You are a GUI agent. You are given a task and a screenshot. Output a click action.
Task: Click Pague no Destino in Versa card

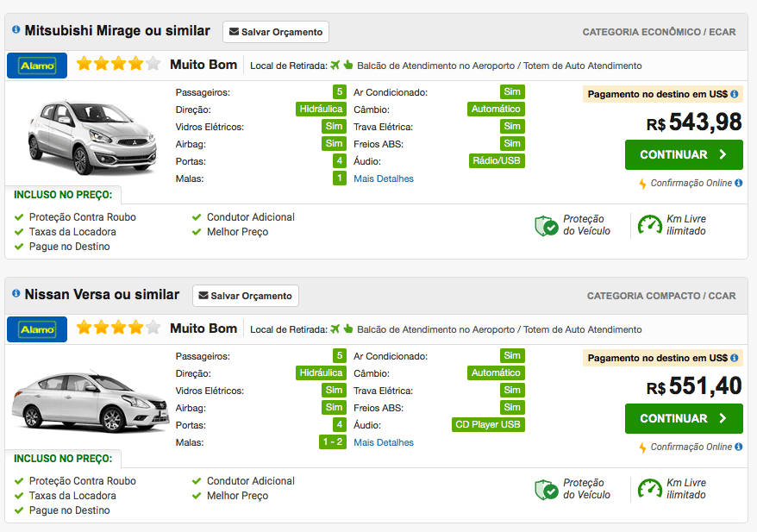(x=70, y=510)
